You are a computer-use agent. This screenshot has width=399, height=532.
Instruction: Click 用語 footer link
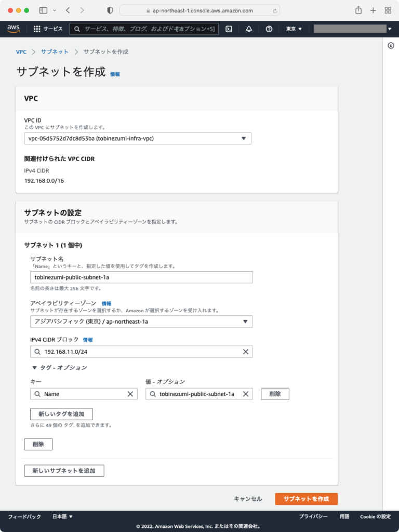click(x=344, y=516)
